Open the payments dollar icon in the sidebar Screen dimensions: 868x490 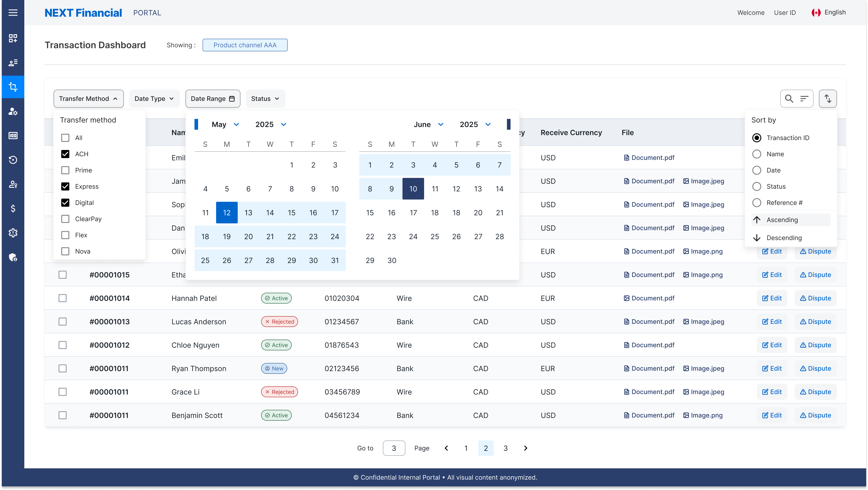click(x=13, y=208)
